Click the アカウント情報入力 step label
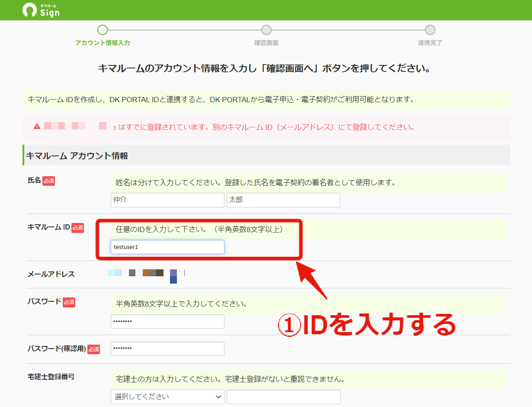Image resolution: width=532 pixels, height=407 pixels. 103,43
